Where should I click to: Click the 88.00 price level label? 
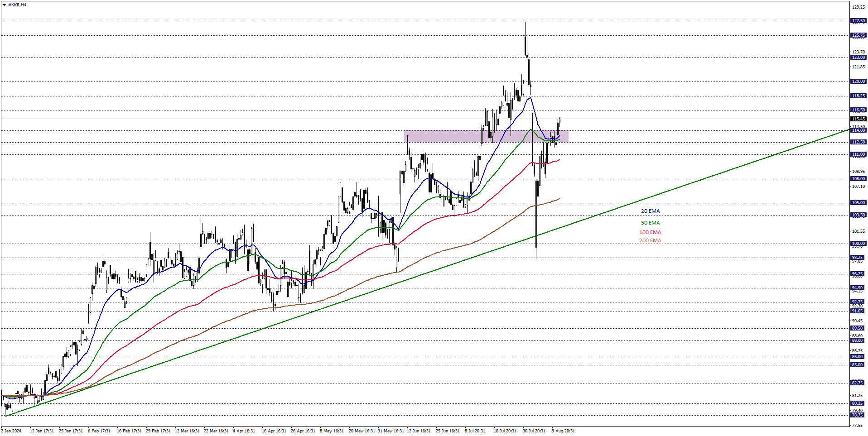tap(858, 340)
